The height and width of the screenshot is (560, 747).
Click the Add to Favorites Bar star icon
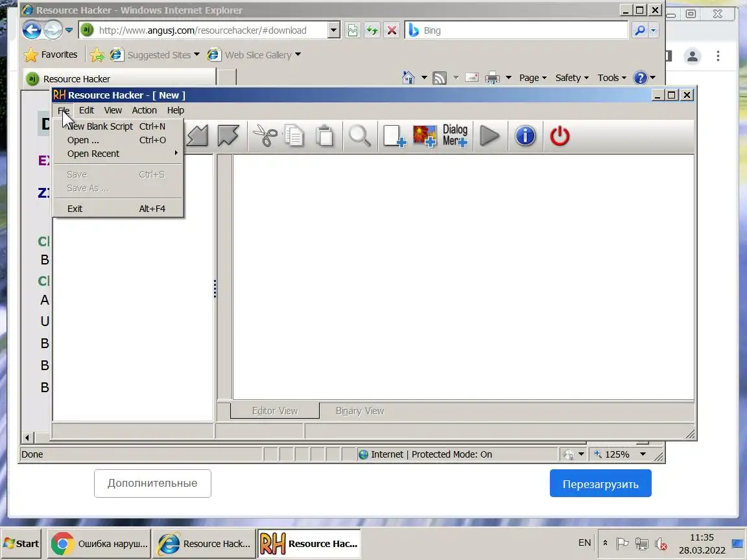(x=97, y=54)
